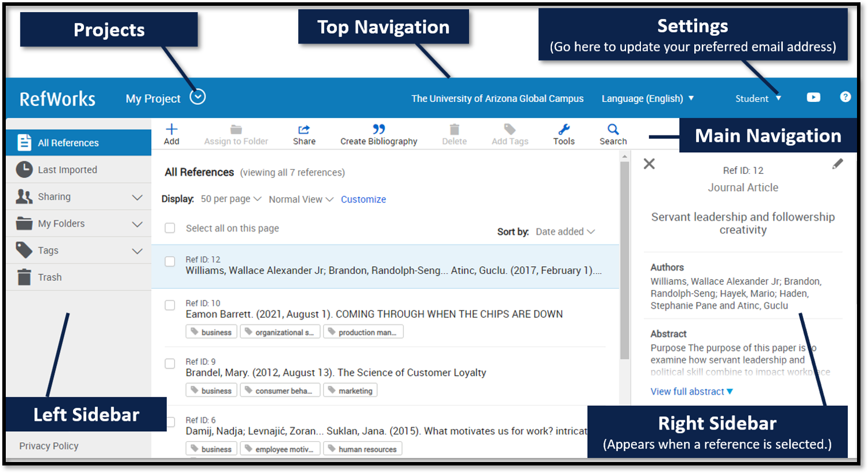Click the Share icon
This screenshot has width=868, height=473.
pyautogui.click(x=304, y=129)
